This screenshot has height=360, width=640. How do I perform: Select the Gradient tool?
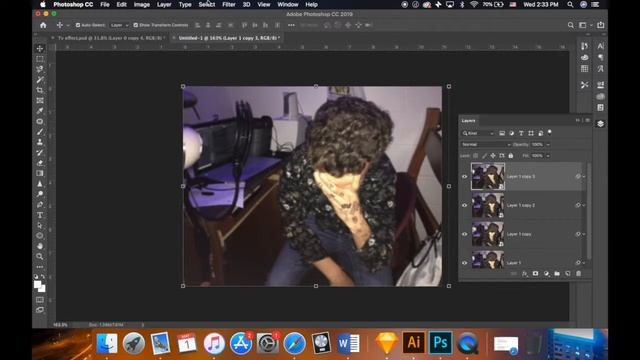40,173
